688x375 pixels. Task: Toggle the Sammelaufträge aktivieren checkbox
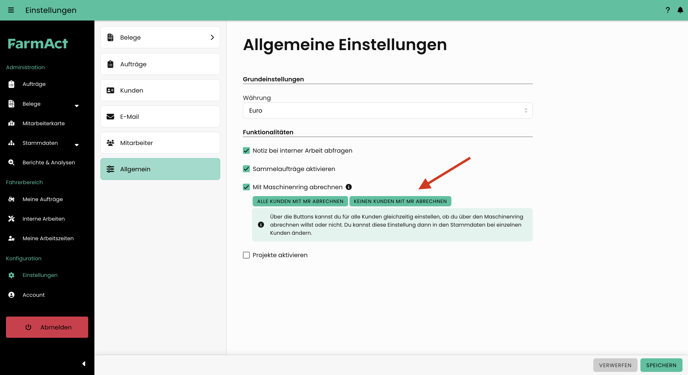pos(246,169)
